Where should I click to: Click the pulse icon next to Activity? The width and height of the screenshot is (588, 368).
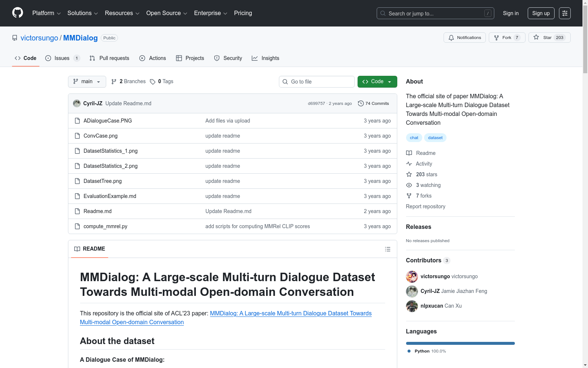(x=409, y=164)
